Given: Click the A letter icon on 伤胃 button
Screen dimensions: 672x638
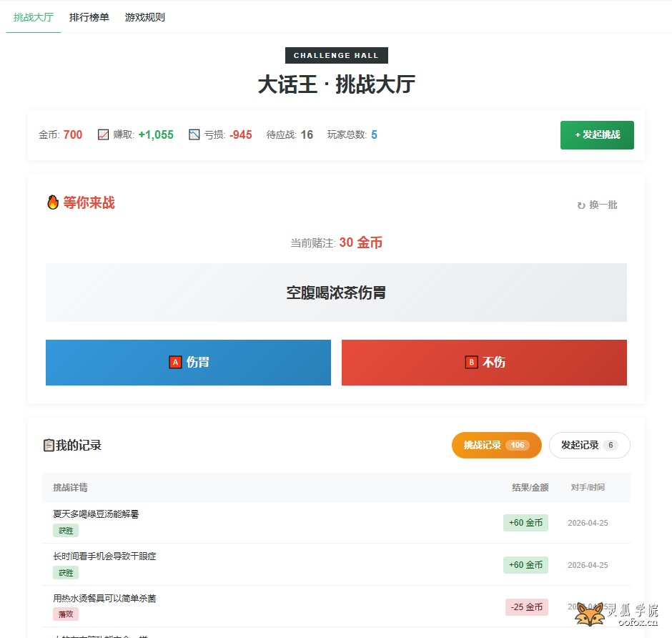Looking at the screenshot, I should 175,363.
